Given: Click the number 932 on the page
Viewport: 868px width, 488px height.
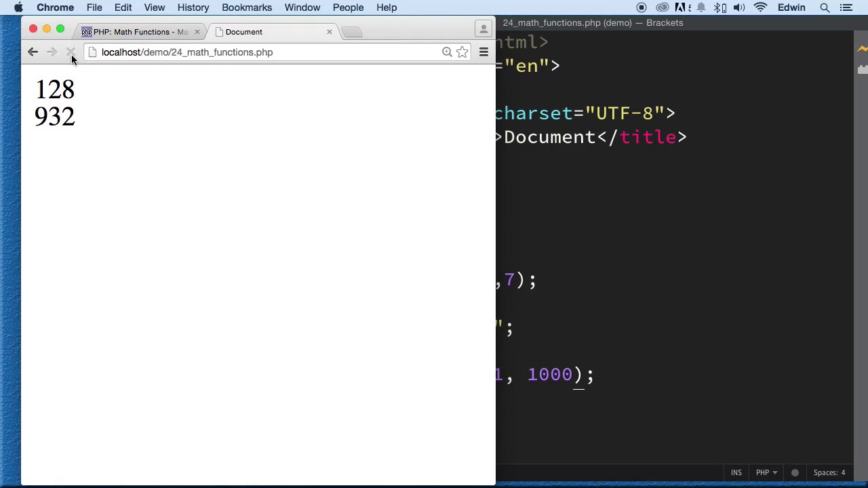Looking at the screenshot, I should (55, 117).
